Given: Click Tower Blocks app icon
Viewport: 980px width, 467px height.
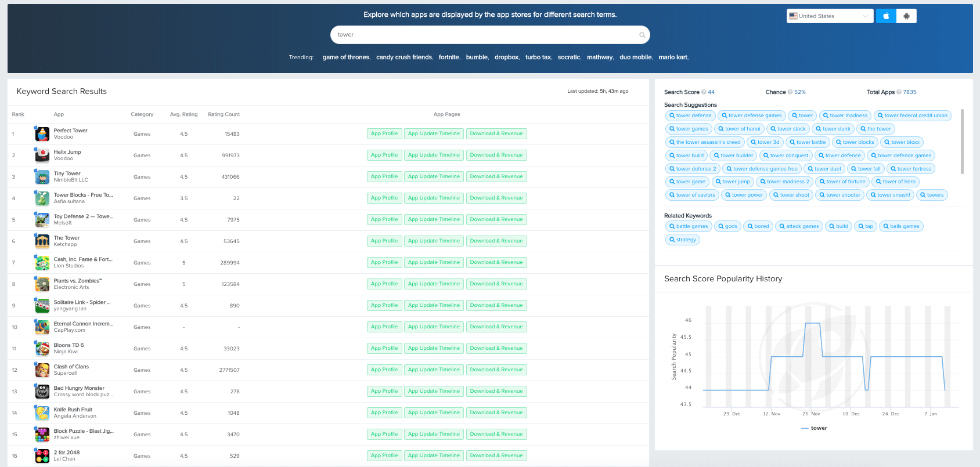Looking at the screenshot, I should point(42,198).
